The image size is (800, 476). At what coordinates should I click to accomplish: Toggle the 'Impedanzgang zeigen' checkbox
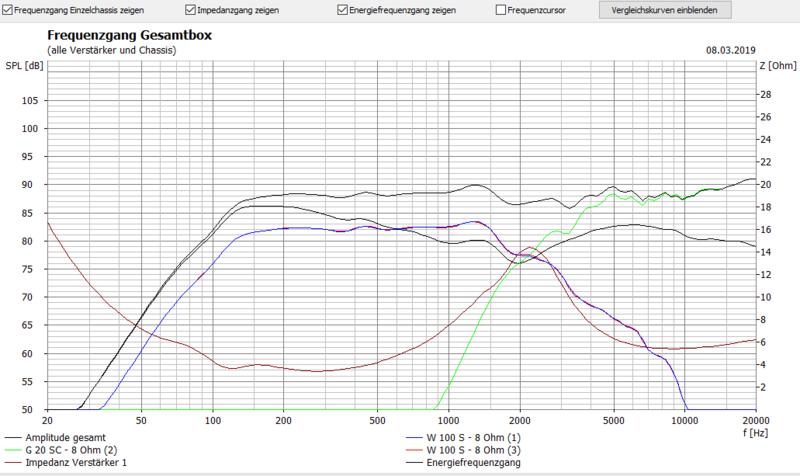coord(190,10)
